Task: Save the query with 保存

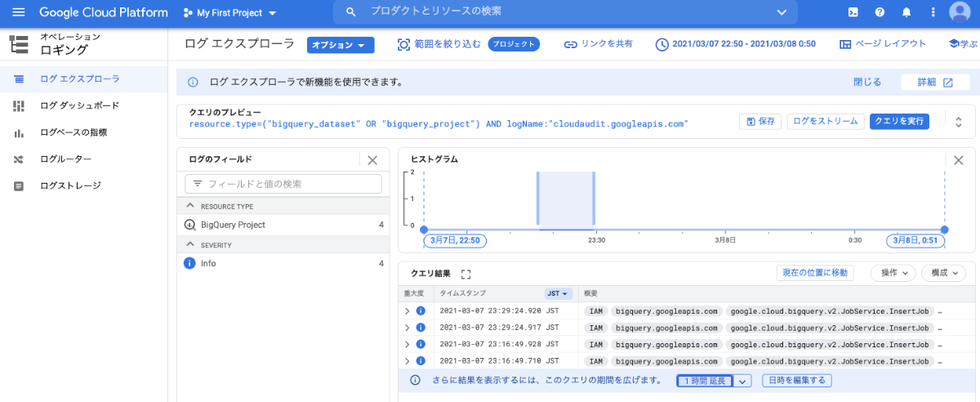Action: [x=759, y=121]
